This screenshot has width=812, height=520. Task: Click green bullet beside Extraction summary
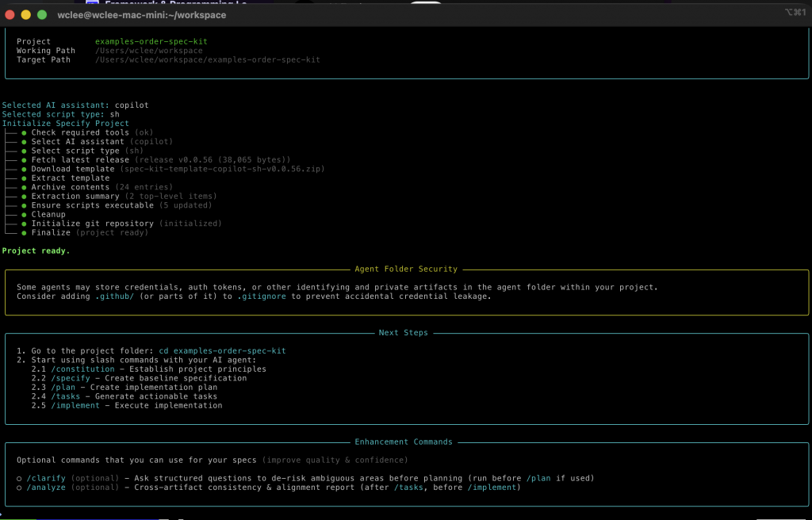tap(24, 197)
